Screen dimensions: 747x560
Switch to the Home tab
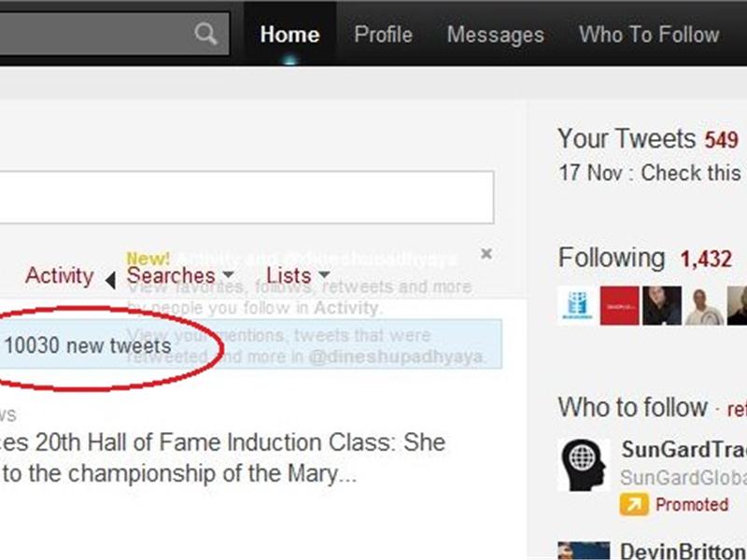[290, 35]
